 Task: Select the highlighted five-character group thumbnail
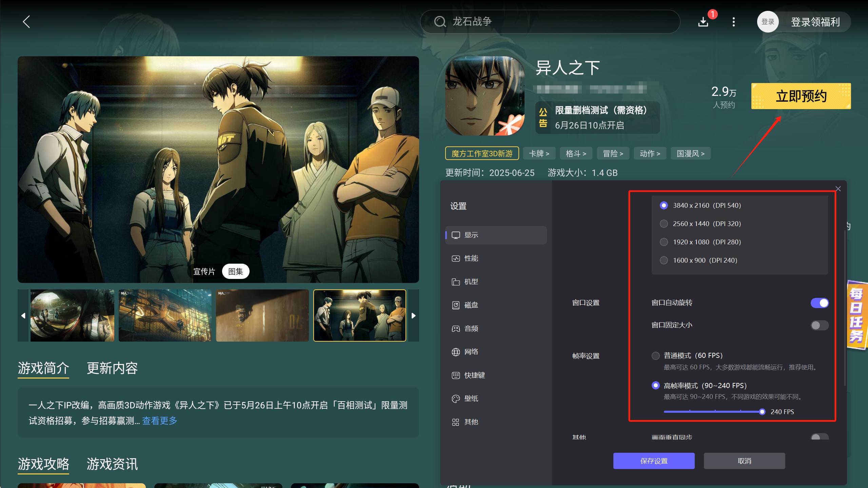click(360, 316)
